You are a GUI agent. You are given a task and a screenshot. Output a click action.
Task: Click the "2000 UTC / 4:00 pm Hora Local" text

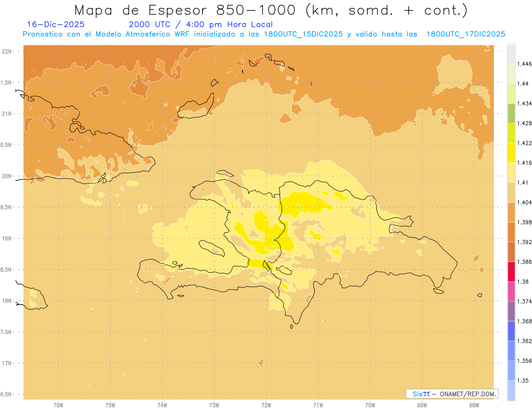click(x=201, y=25)
